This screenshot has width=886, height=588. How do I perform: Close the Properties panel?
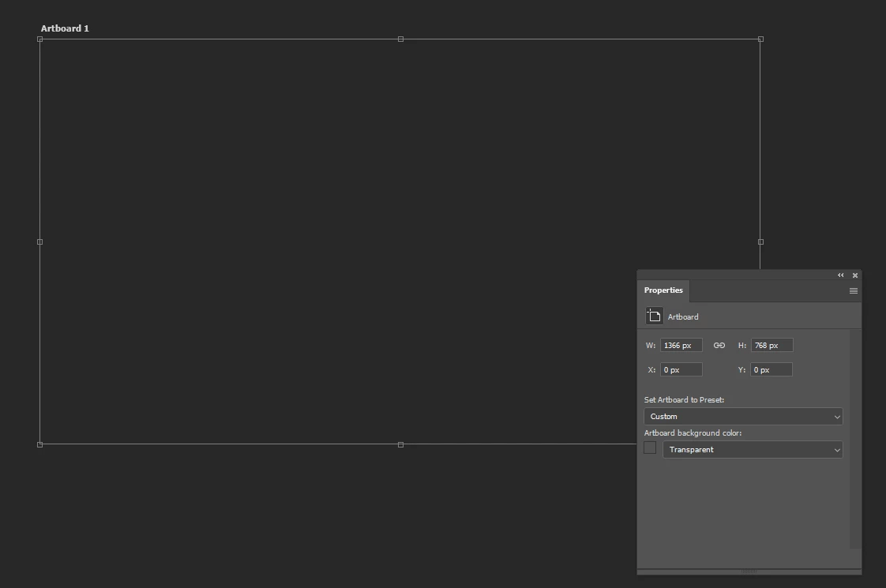[855, 275]
